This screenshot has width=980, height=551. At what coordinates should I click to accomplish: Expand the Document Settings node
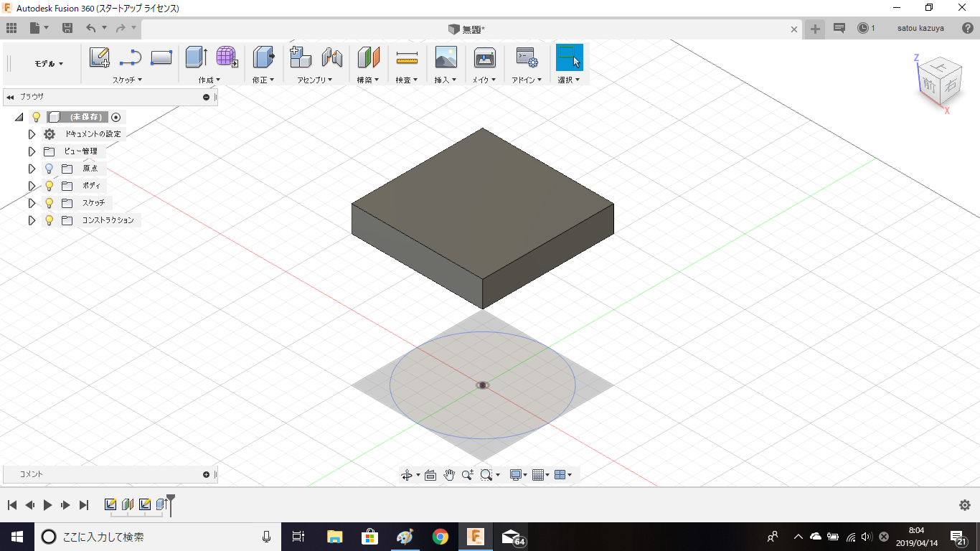pyautogui.click(x=32, y=134)
